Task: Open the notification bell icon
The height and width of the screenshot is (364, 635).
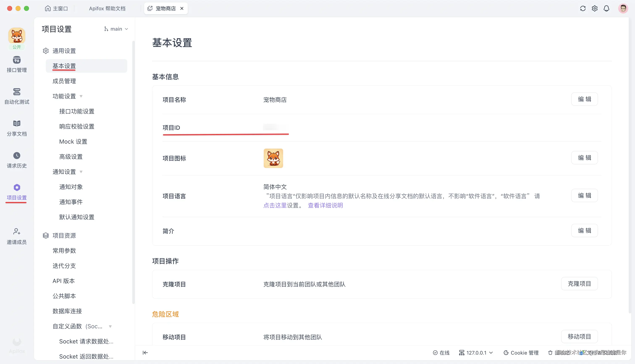Action: (x=606, y=8)
